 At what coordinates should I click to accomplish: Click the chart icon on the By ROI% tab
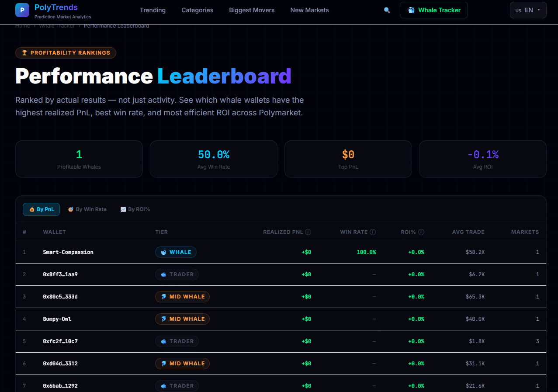123,209
